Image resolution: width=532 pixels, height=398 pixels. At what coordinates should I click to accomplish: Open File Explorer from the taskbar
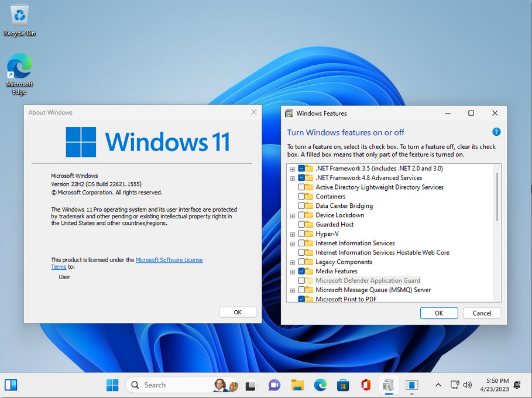click(297, 385)
